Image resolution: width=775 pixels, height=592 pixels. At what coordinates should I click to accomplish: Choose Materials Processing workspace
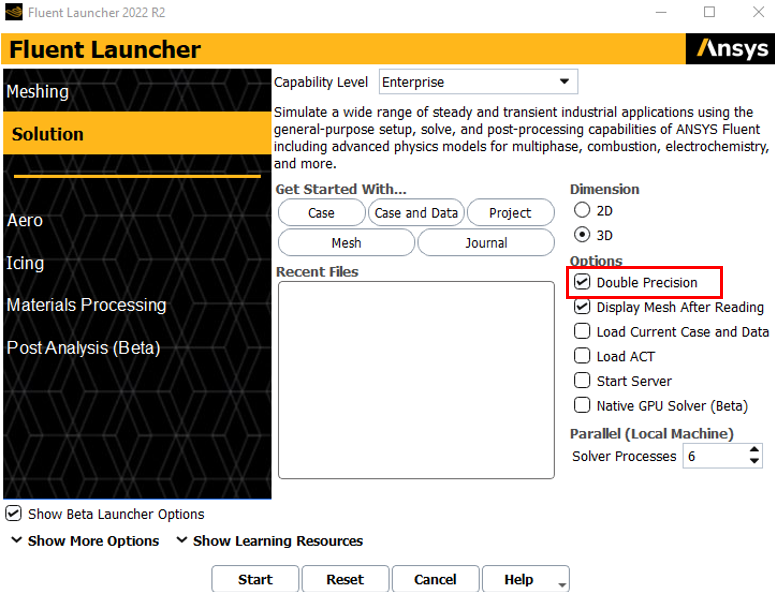point(86,305)
